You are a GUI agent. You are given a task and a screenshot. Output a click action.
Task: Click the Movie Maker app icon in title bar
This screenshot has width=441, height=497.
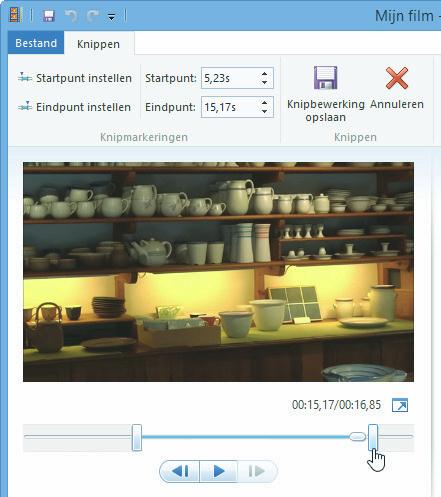pyautogui.click(x=14, y=15)
